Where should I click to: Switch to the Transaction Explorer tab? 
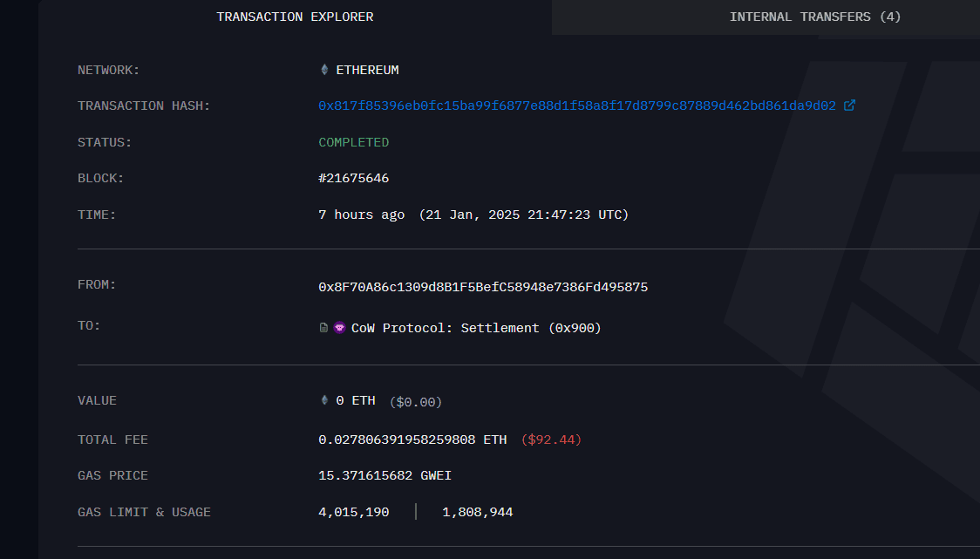(x=295, y=17)
